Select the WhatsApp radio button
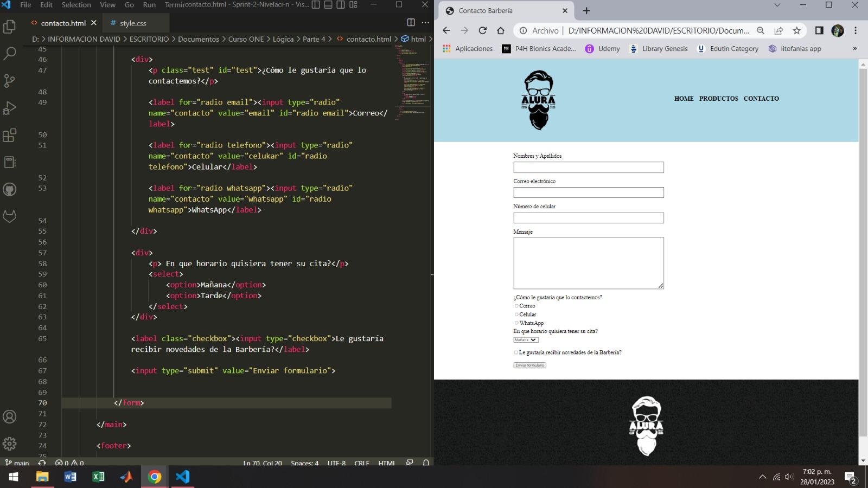Screen dimensions: 868x488 (x=516, y=323)
